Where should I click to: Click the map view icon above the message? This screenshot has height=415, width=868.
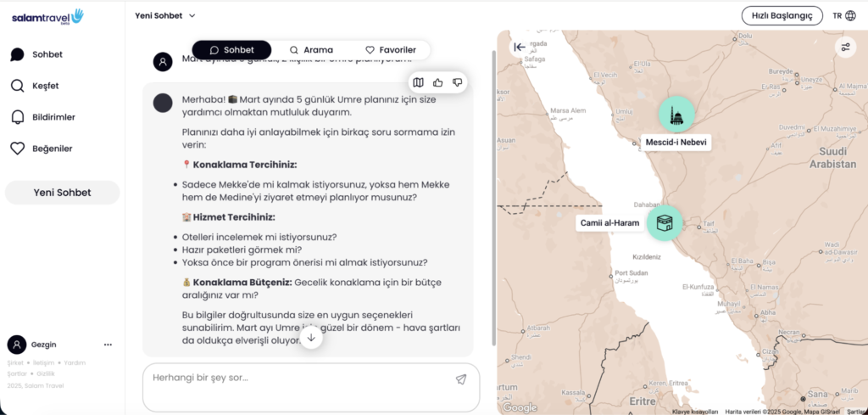tap(418, 82)
